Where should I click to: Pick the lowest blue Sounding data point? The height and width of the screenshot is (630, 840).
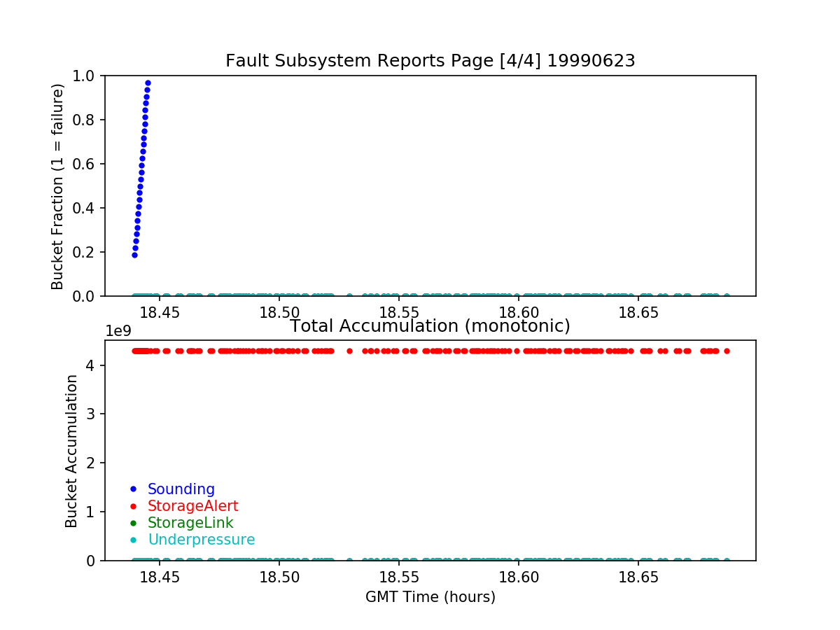[134, 255]
